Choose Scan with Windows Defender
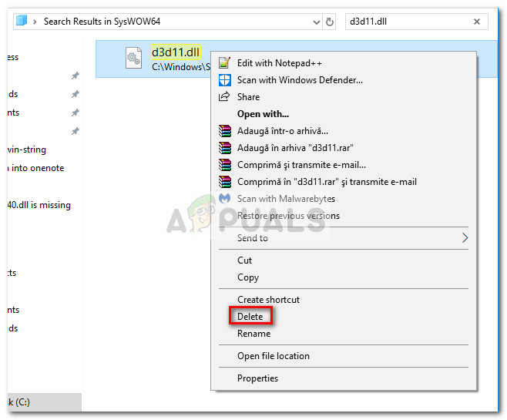The image size is (507, 420). click(x=300, y=80)
